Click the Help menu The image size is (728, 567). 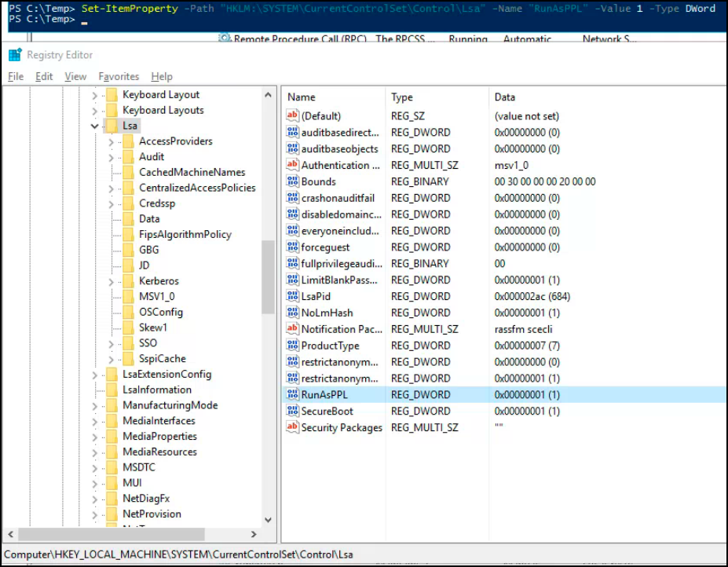point(162,76)
